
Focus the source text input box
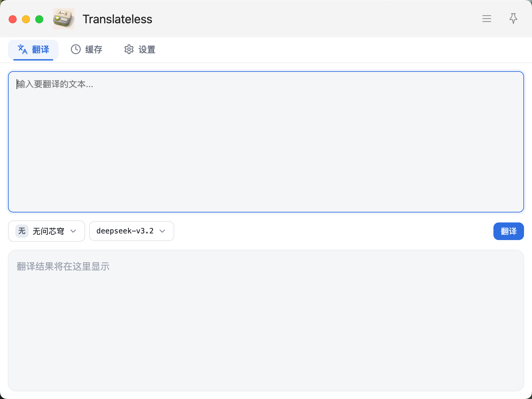[x=266, y=142]
